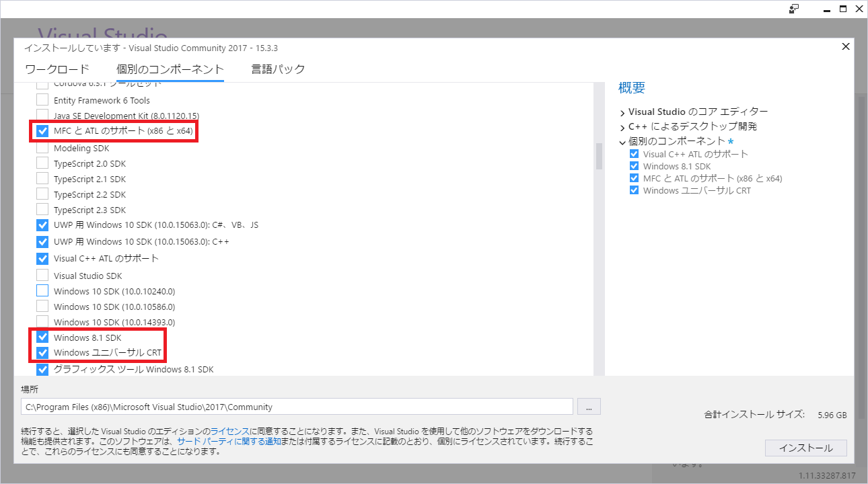Open the ライセンス link
Viewport: 868px width, 484px height.
[230, 431]
